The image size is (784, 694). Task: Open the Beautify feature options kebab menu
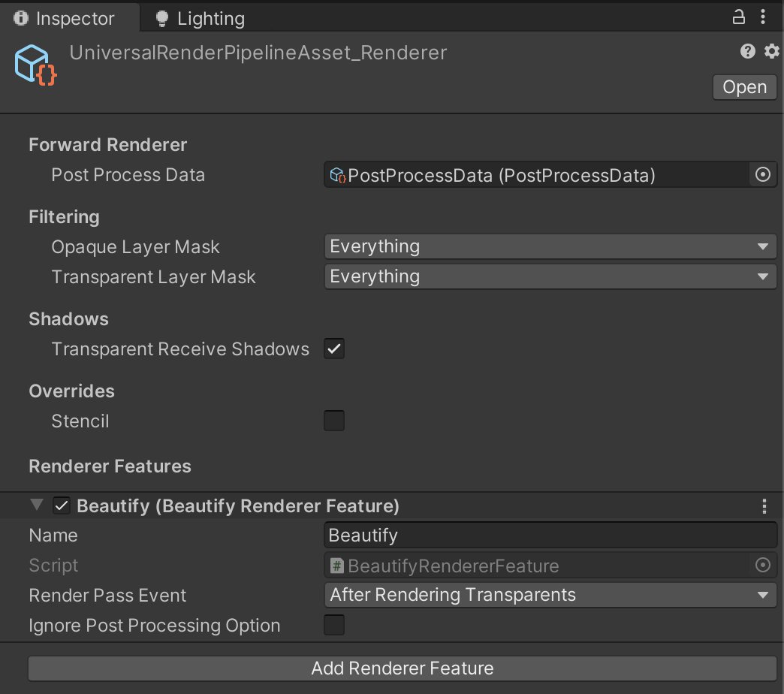pyautogui.click(x=764, y=505)
